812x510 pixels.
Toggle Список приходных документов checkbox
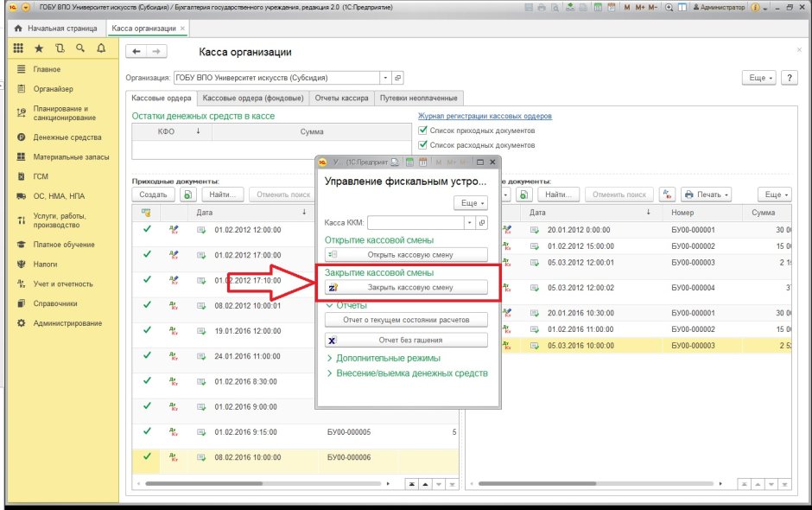422,130
